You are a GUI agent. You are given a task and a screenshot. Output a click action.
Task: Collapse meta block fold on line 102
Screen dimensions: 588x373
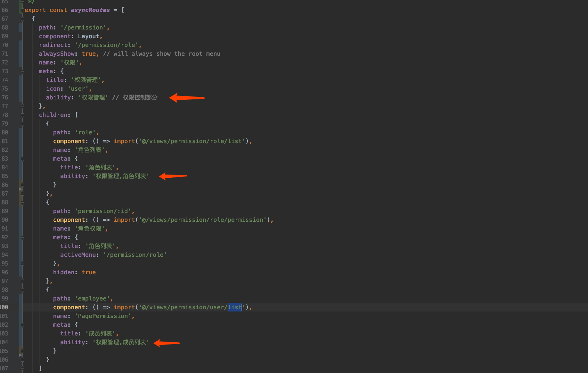click(x=22, y=325)
